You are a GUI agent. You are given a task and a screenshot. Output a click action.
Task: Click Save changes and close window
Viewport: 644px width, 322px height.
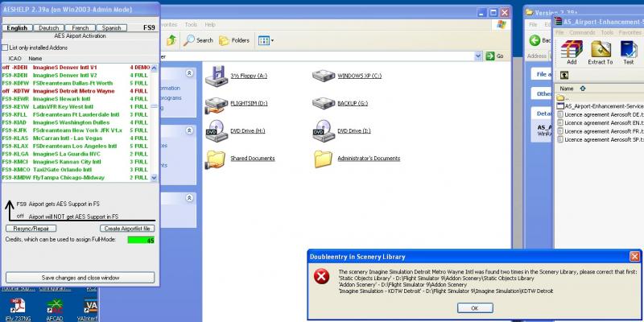pos(80,278)
